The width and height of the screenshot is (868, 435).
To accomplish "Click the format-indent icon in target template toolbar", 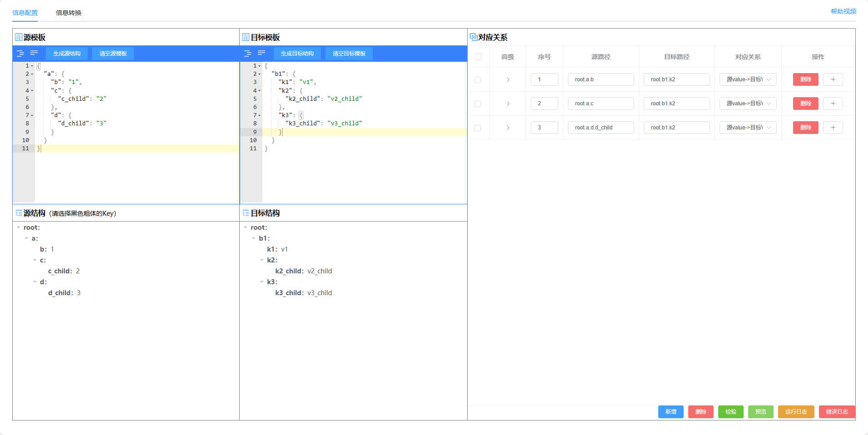I will (x=248, y=54).
